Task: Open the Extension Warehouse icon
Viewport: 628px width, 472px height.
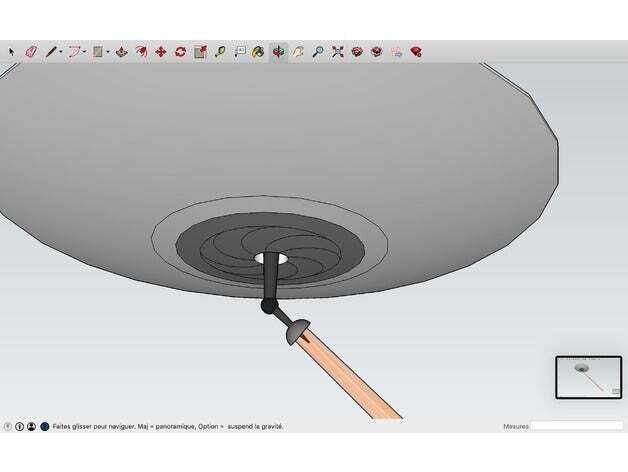Action: point(376,52)
